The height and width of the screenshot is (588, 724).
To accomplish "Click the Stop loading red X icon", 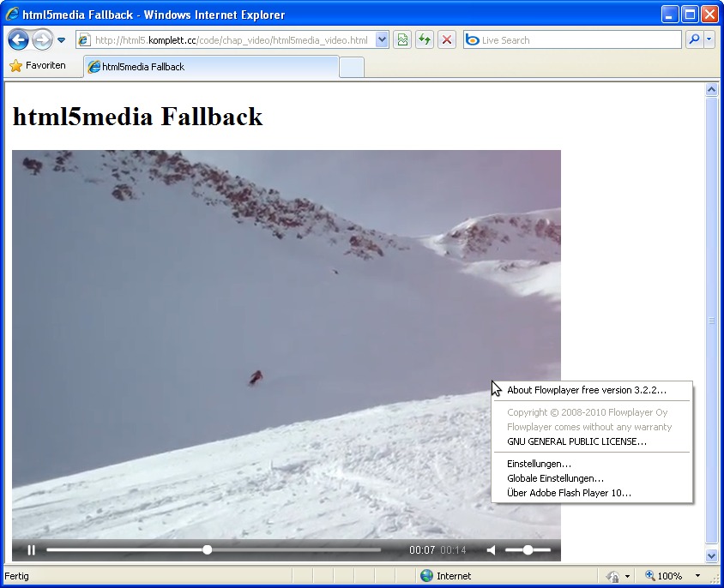I will (x=446, y=39).
